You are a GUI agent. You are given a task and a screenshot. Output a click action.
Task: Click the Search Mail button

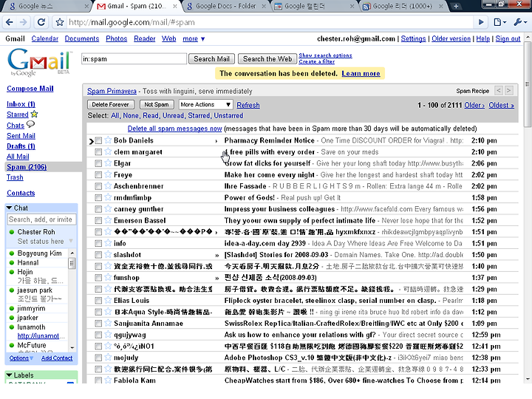pos(211,58)
